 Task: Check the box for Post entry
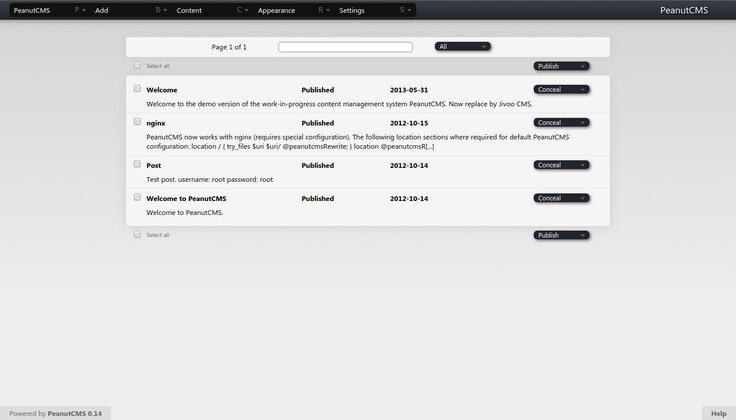[138, 164]
